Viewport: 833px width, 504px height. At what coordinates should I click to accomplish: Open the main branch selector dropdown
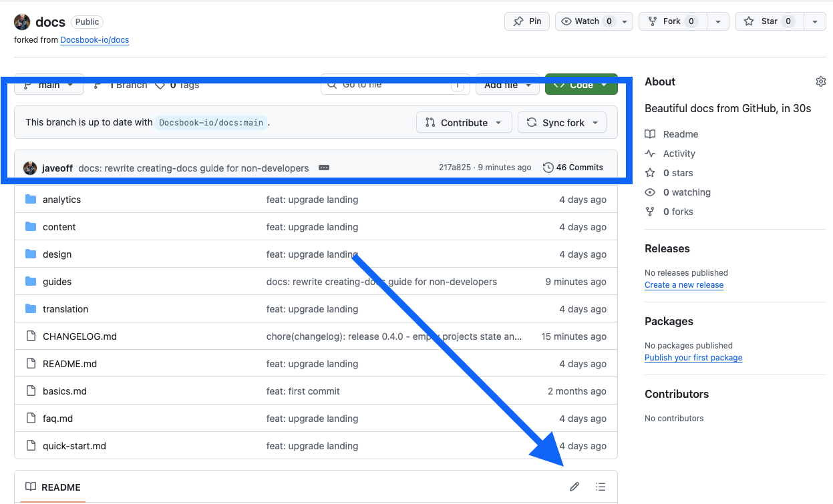pyautogui.click(x=49, y=85)
